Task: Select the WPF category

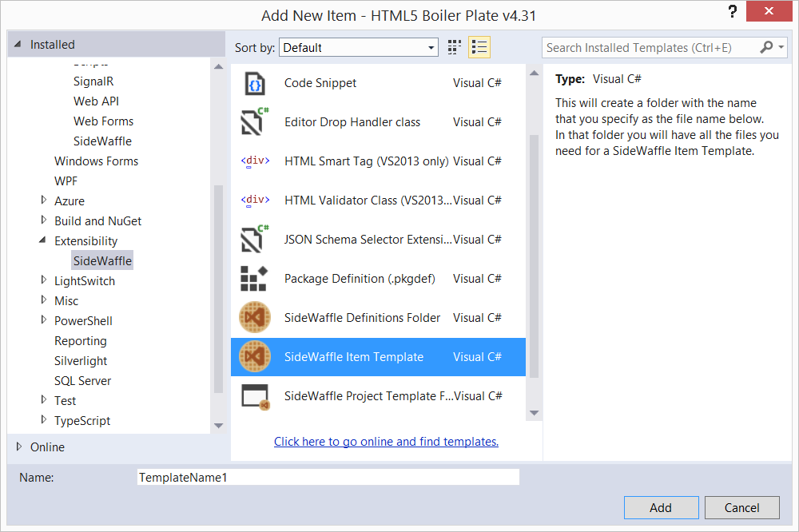Action: [x=66, y=181]
